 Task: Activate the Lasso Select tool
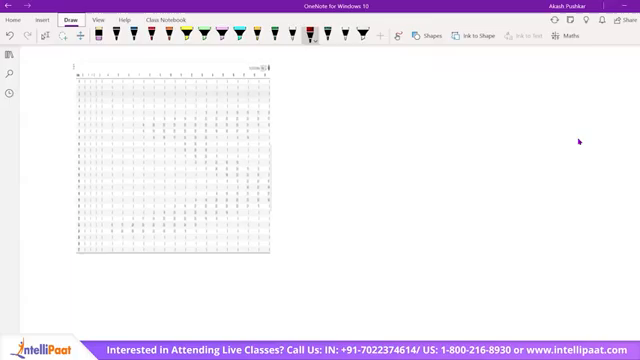pyautogui.click(x=63, y=36)
